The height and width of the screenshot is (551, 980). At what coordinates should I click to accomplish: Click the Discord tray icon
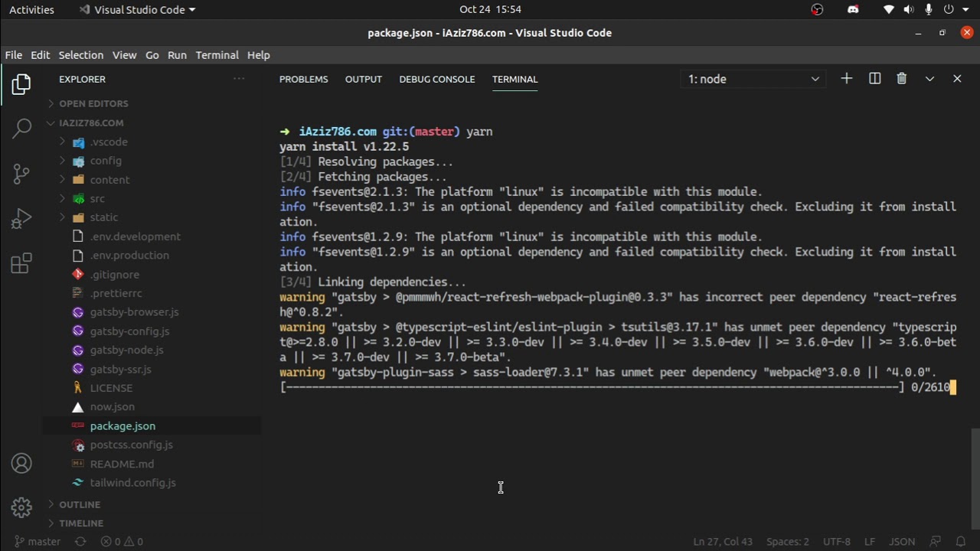click(x=853, y=10)
